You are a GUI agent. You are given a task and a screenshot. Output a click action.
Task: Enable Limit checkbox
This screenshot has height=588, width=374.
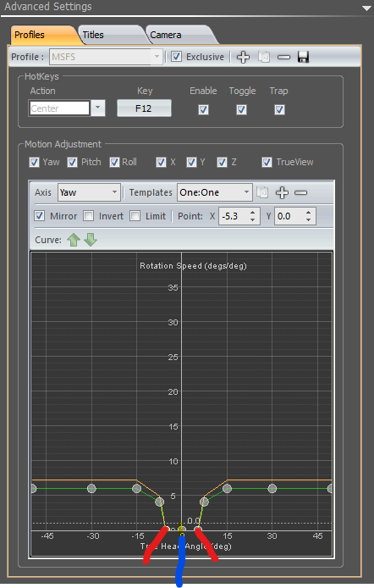135,215
